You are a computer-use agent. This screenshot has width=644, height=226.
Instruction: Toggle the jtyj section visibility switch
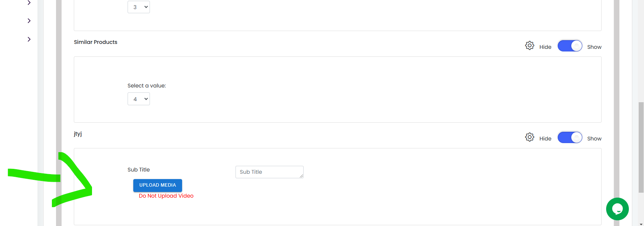(570, 137)
